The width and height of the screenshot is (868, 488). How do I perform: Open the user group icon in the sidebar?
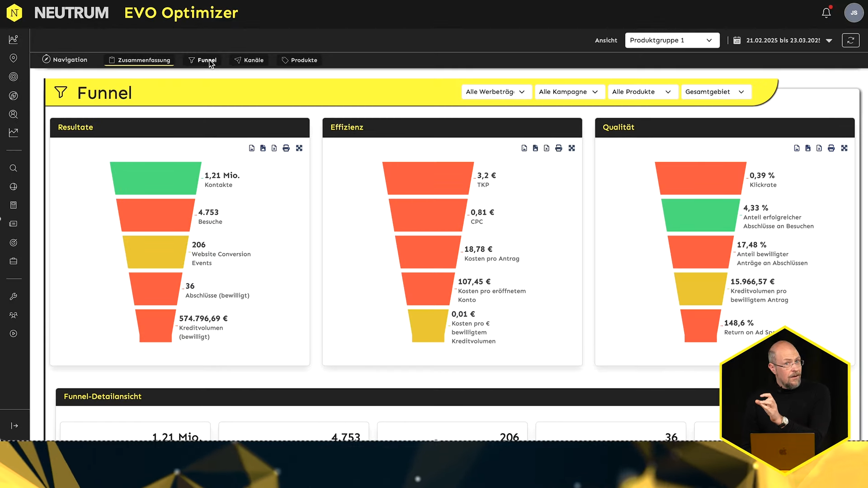pos(14,315)
